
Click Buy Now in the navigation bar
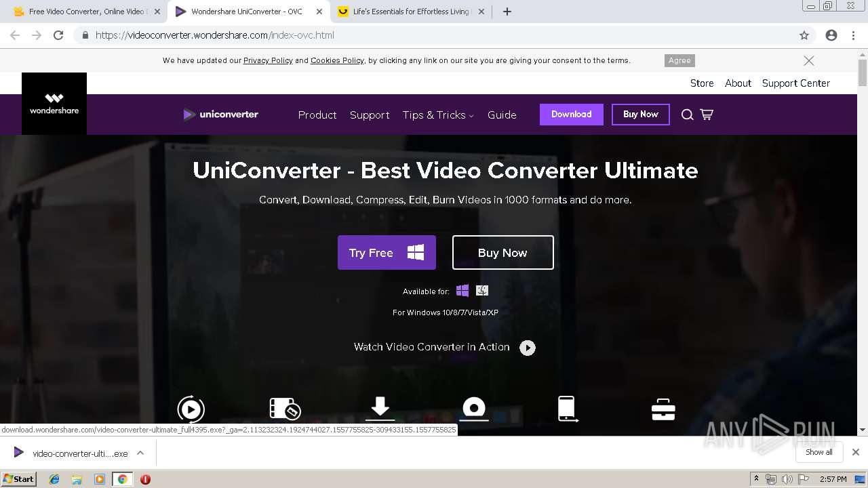coord(641,115)
